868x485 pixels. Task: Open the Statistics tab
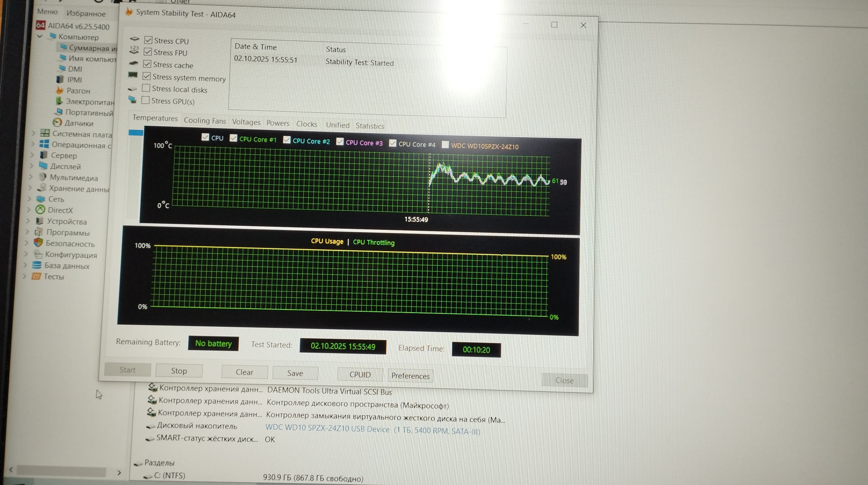pos(369,126)
